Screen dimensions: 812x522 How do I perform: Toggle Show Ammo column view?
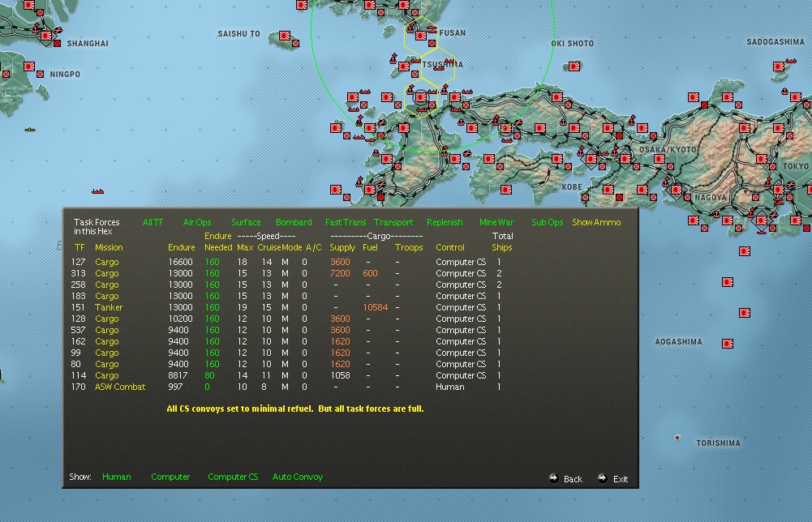click(596, 222)
